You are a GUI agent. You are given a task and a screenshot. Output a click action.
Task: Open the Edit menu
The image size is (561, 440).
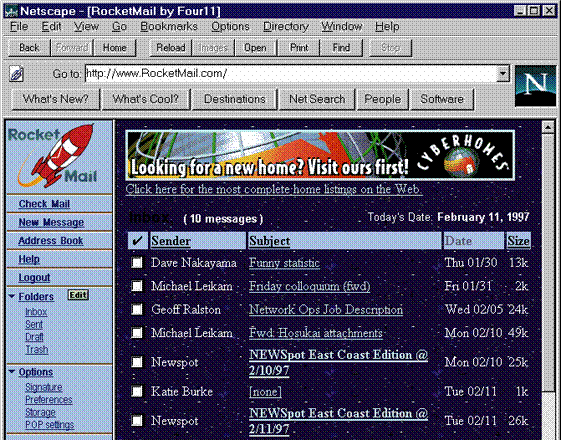pyautogui.click(x=51, y=27)
